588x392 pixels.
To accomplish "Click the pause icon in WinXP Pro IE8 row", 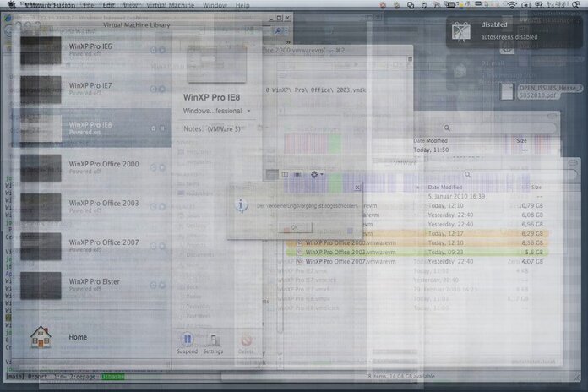I will coord(162,128).
